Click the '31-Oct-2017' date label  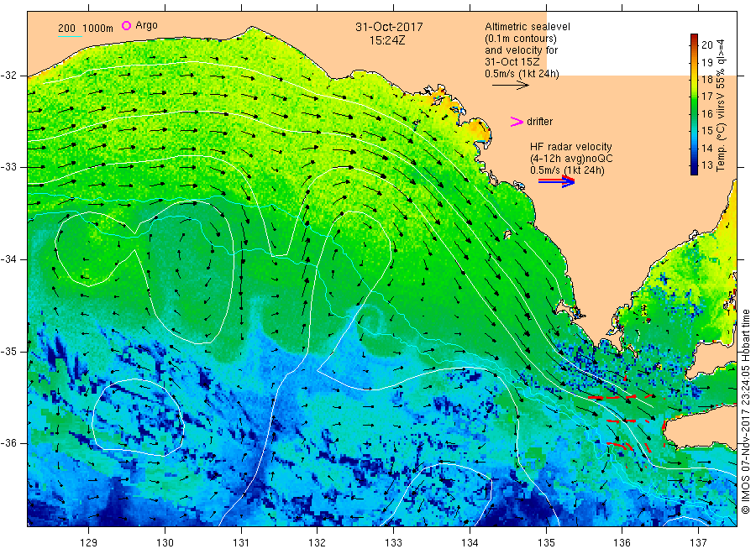click(389, 27)
